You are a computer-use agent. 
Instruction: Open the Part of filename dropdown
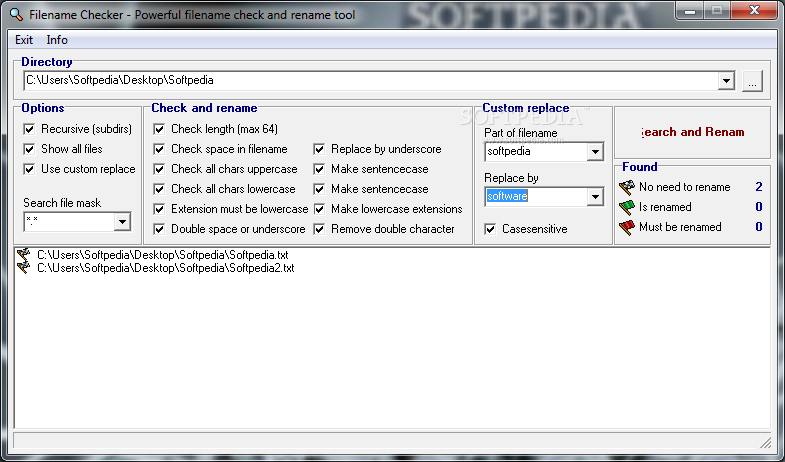pyautogui.click(x=595, y=152)
